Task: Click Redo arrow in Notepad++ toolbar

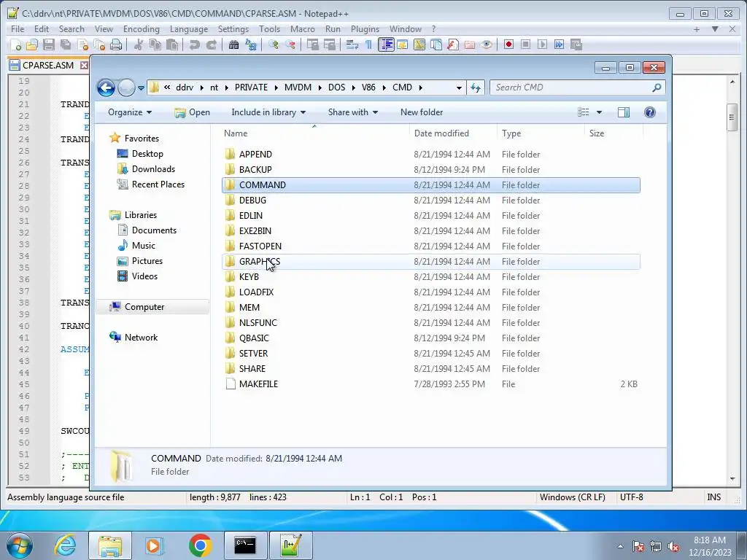Action: [211, 44]
